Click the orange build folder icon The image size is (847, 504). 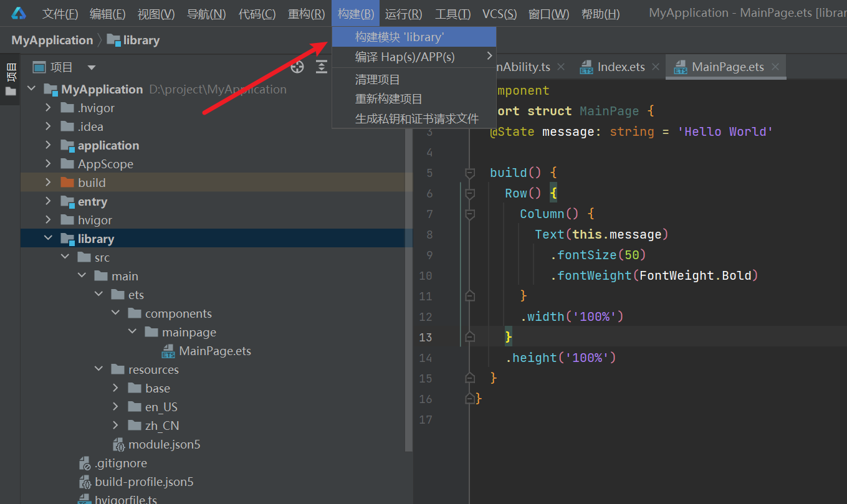(67, 183)
